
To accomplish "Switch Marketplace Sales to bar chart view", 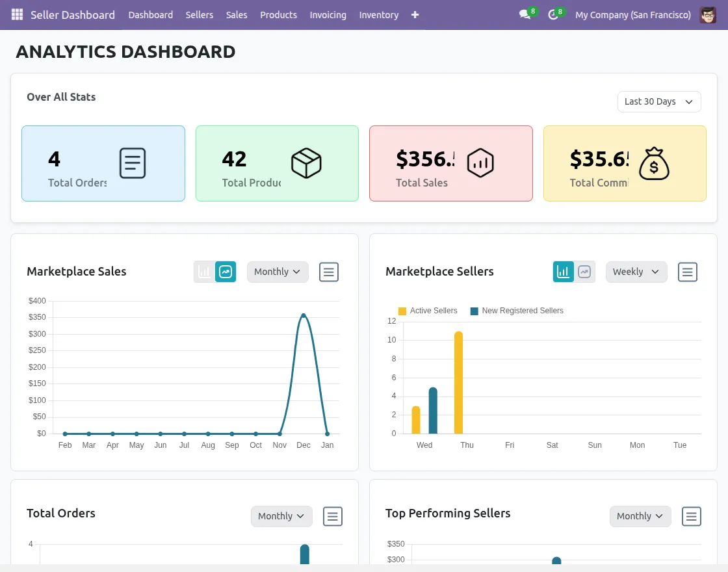I will (205, 272).
